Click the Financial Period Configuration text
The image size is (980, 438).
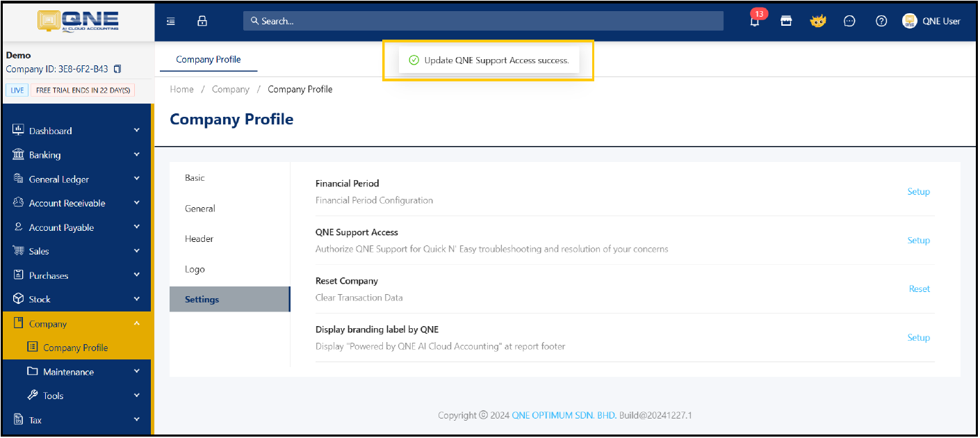[374, 200]
